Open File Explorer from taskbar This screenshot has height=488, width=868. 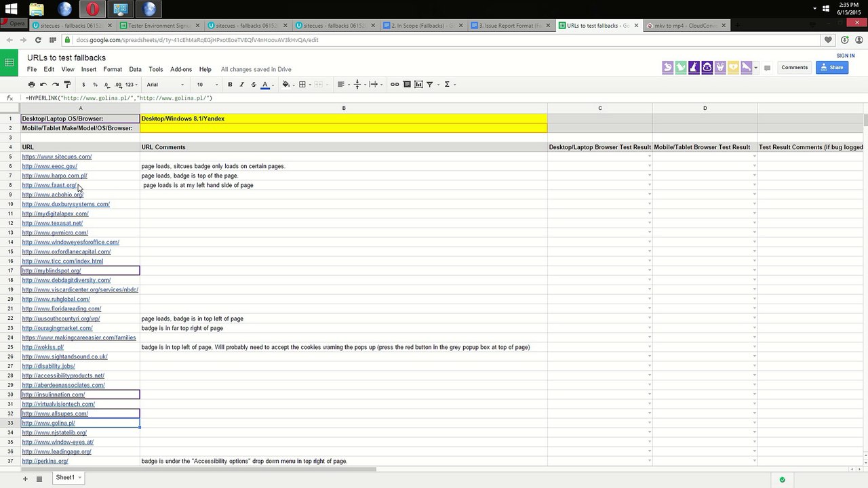point(37,9)
